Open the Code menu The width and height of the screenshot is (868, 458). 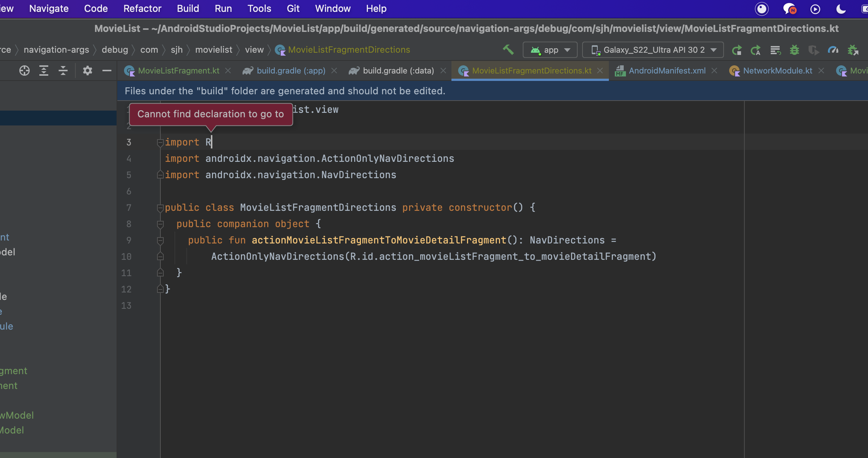coord(96,9)
